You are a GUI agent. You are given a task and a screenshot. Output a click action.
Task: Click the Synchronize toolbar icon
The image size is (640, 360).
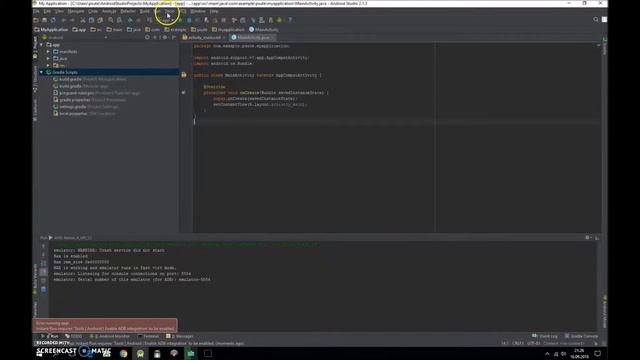click(53, 20)
